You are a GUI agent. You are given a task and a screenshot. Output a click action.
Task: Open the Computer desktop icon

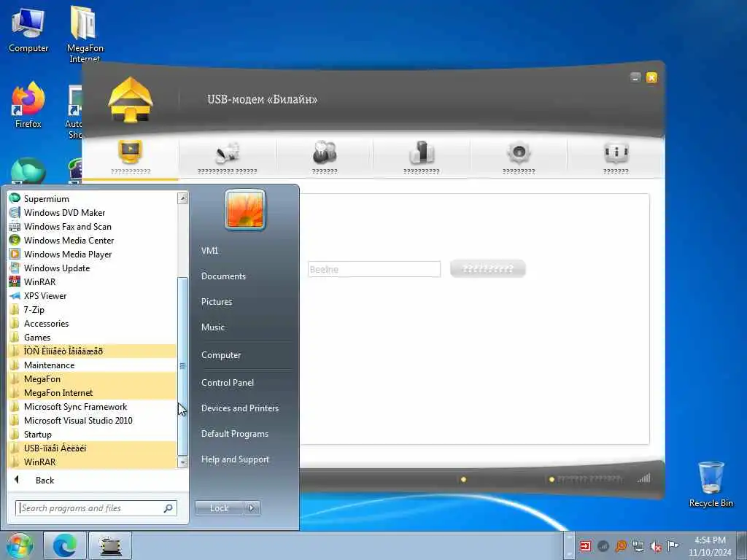pos(28,29)
